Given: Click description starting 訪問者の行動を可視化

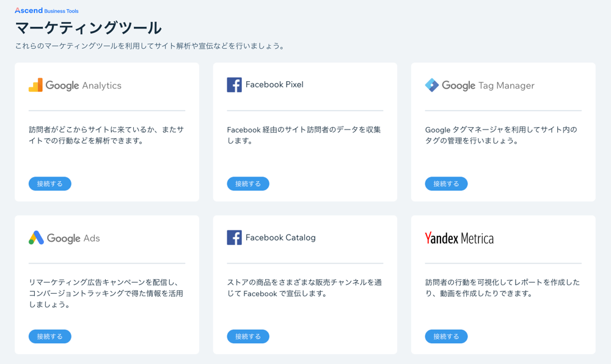Looking at the screenshot, I should (503, 288).
